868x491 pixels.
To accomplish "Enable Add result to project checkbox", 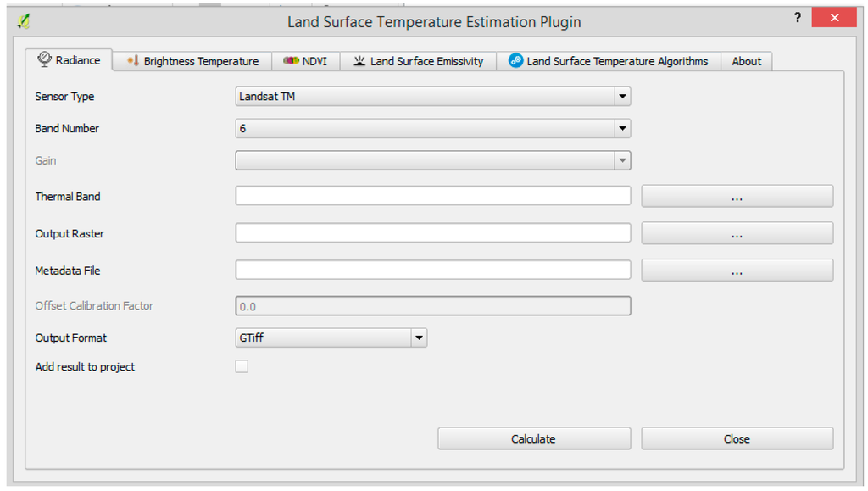I will (x=242, y=366).
